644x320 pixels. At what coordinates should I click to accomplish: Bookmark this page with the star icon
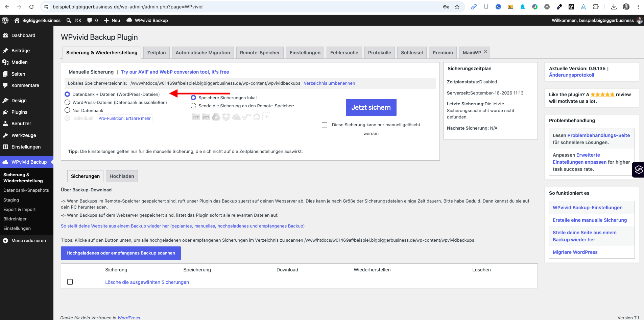[457, 7]
